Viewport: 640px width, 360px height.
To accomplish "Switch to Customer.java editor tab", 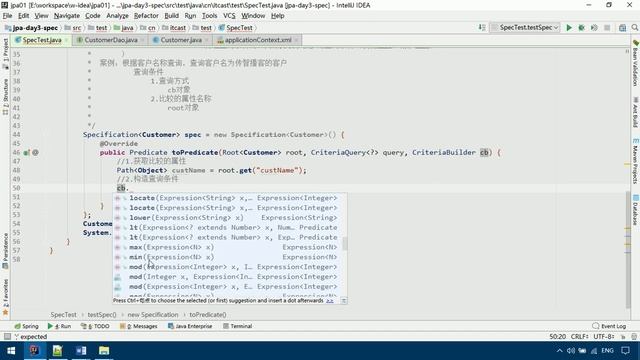I will click(181, 40).
